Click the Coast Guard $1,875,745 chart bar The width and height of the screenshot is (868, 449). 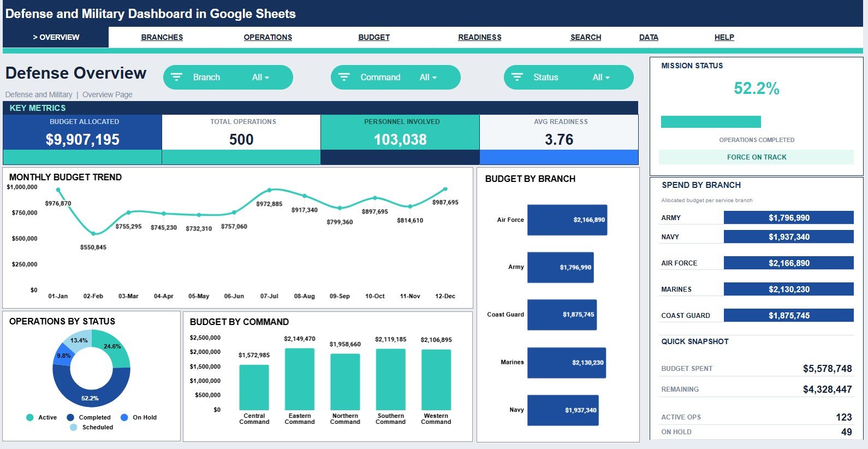pyautogui.click(x=562, y=315)
